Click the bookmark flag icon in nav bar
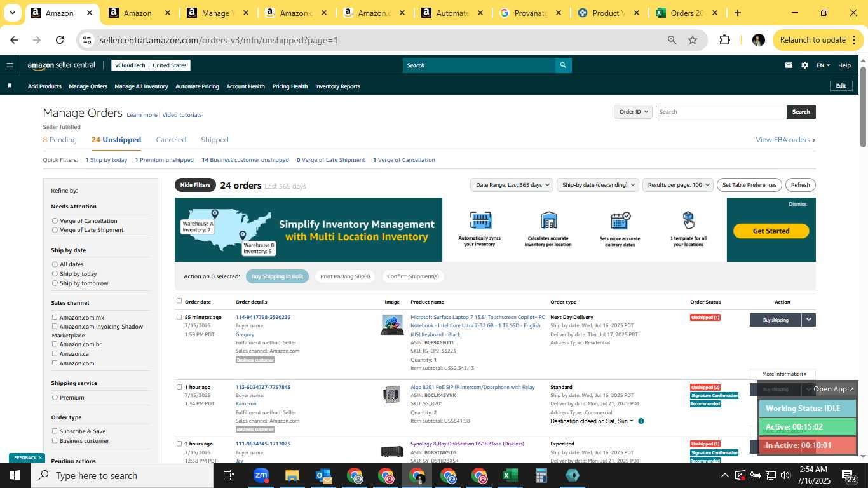The height and width of the screenshot is (488, 868). coord(10,86)
